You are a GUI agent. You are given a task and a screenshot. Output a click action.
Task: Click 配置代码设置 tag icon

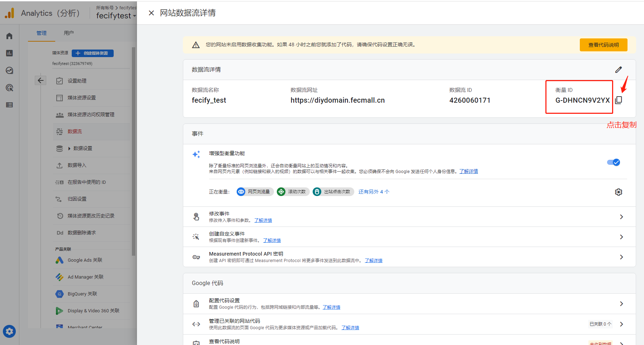click(196, 304)
